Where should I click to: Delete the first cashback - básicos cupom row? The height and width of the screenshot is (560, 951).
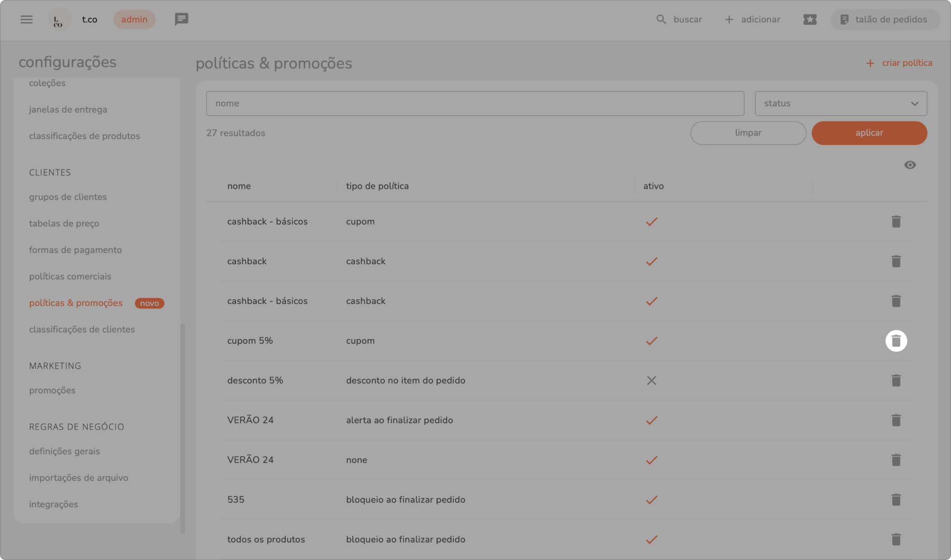896,222
